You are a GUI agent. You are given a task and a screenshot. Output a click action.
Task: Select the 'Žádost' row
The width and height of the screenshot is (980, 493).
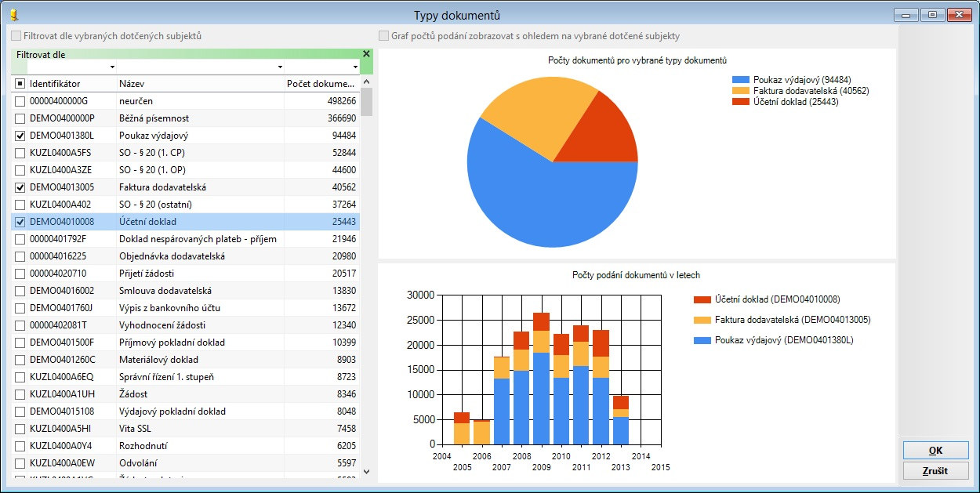click(186, 394)
